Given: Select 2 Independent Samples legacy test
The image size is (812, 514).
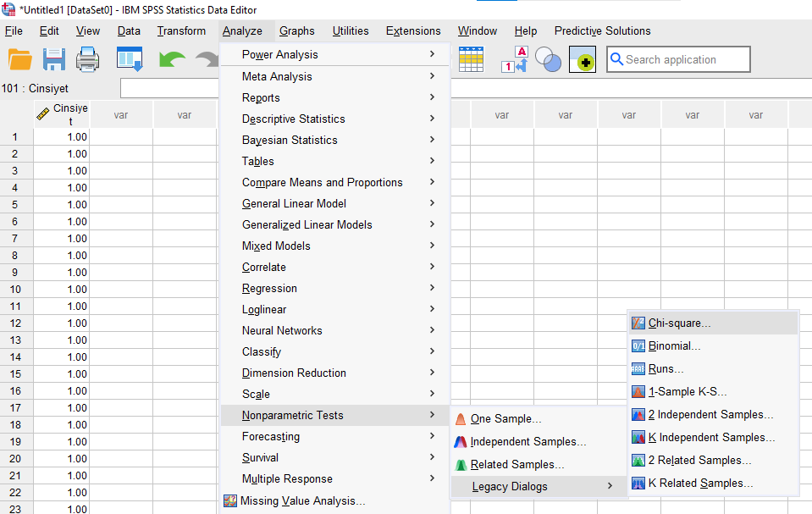Looking at the screenshot, I should tap(710, 415).
